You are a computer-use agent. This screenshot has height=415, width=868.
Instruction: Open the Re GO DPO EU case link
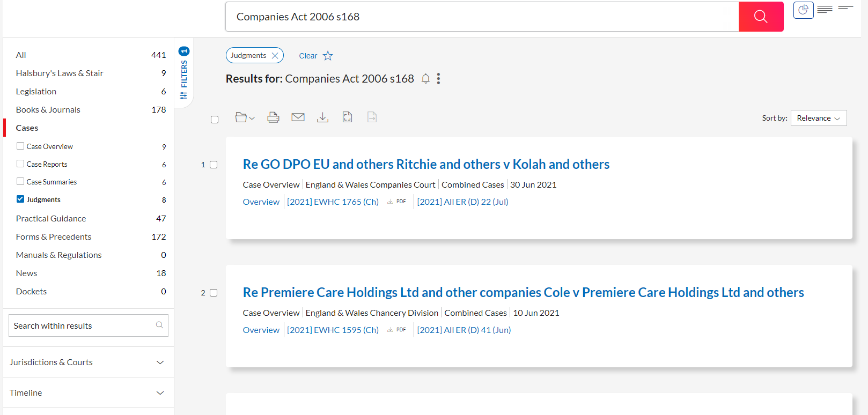tap(426, 164)
